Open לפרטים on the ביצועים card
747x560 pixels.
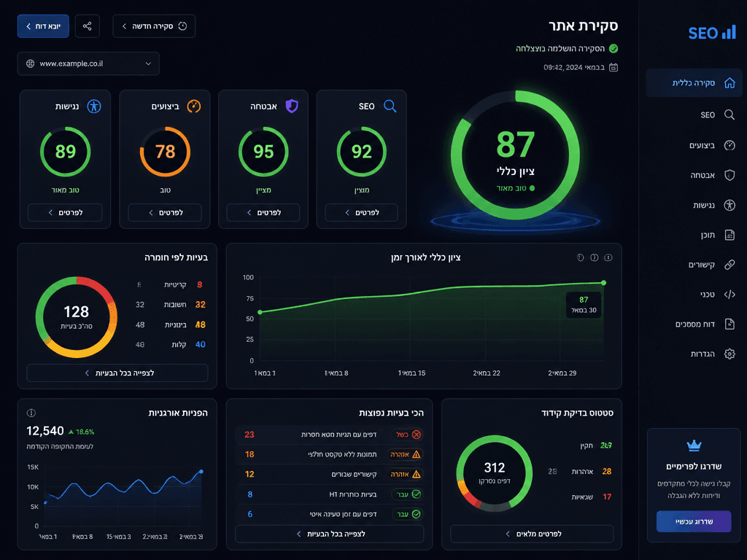click(x=165, y=213)
